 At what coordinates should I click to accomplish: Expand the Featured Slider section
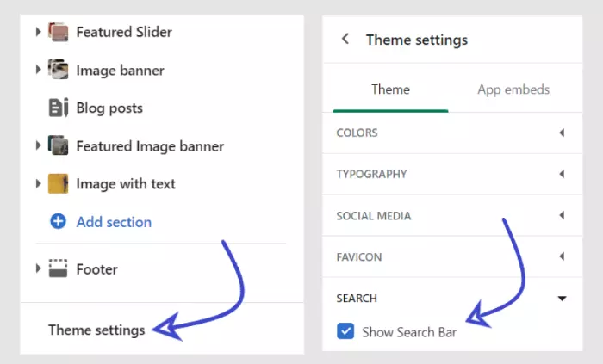pos(38,32)
